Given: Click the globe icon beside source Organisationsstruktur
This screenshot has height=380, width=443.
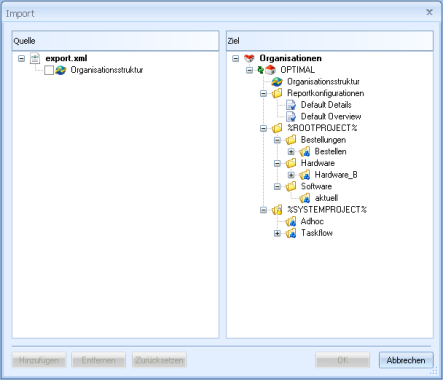Looking at the screenshot, I should tap(61, 70).
